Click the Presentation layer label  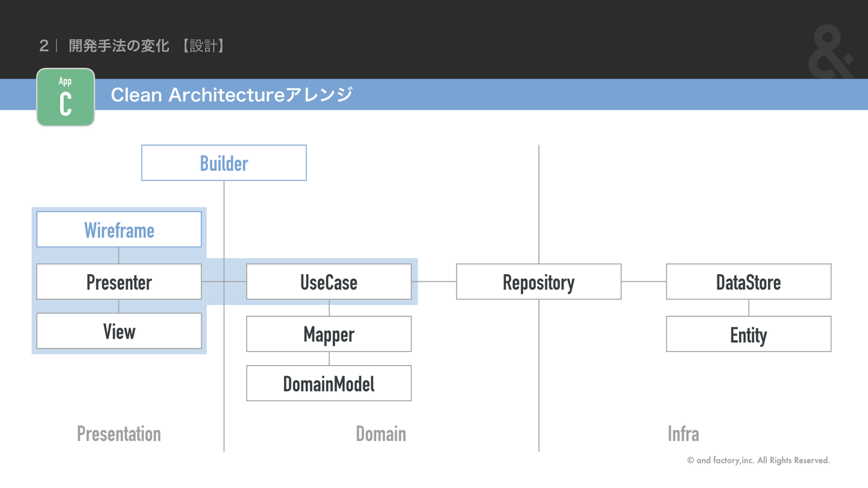tap(119, 434)
